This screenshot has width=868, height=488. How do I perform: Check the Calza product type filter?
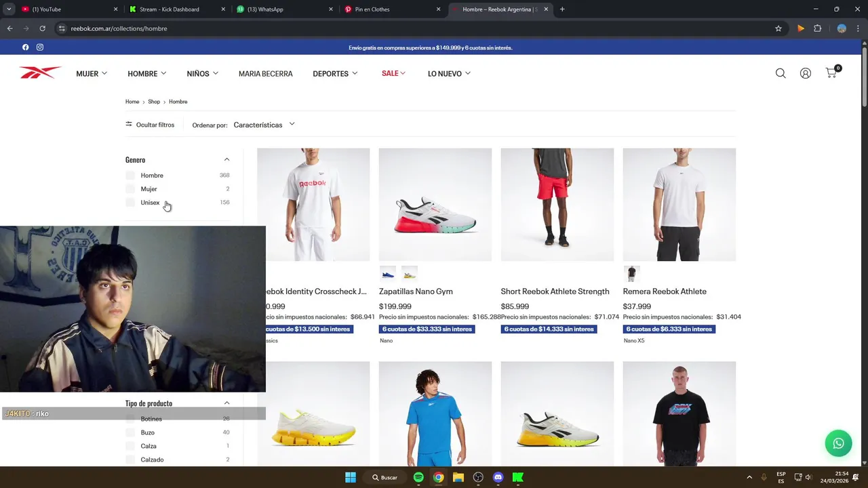(x=130, y=446)
